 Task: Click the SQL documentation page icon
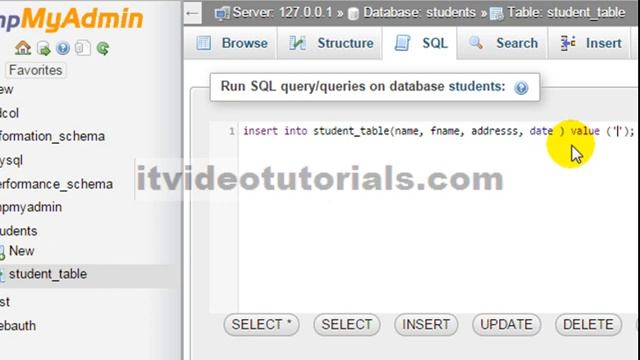point(83,48)
